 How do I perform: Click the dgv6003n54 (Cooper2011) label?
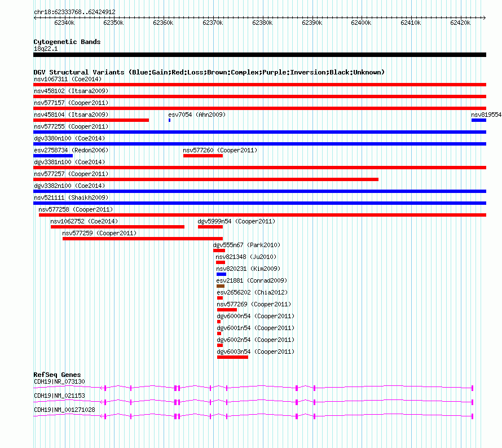tap(256, 352)
